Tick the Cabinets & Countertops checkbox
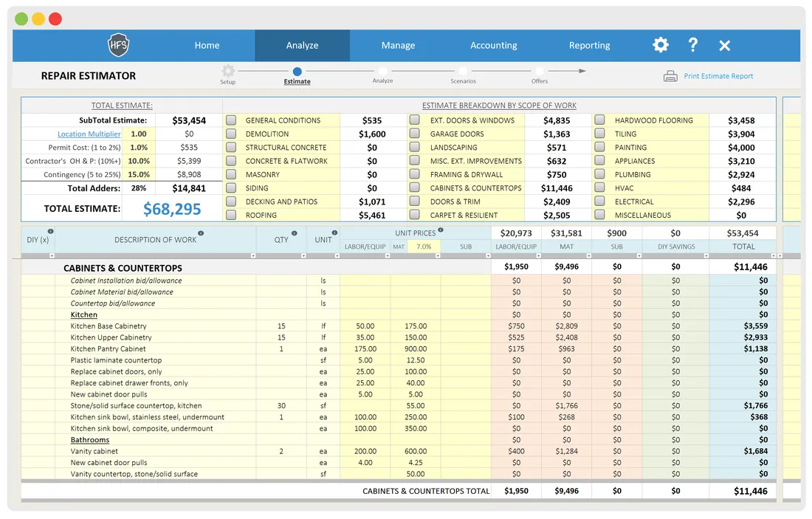 tap(414, 188)
